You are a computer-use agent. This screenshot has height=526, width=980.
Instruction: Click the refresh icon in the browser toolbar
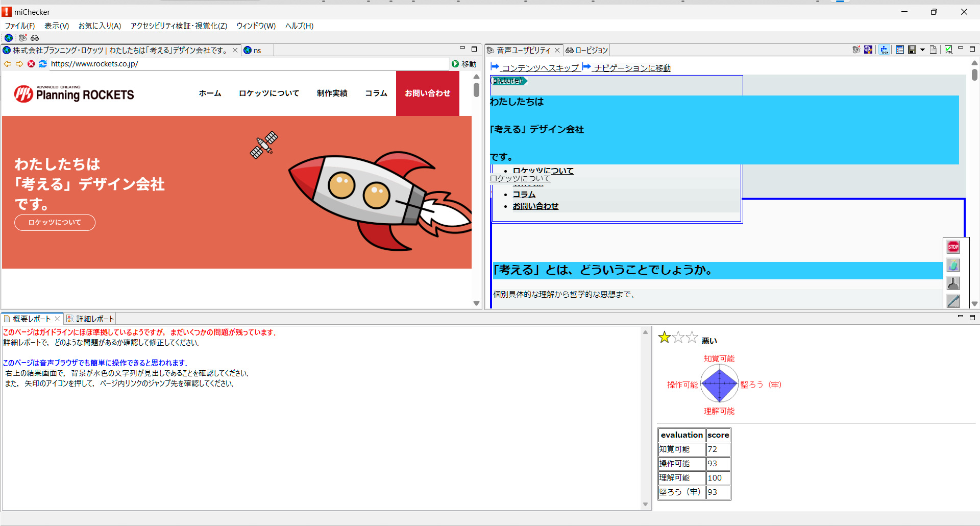coord(43,64)
